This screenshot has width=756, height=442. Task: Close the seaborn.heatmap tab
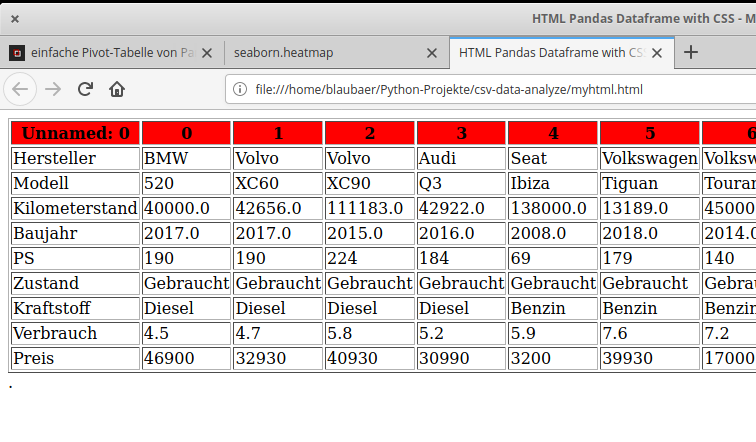pos(432,53)
